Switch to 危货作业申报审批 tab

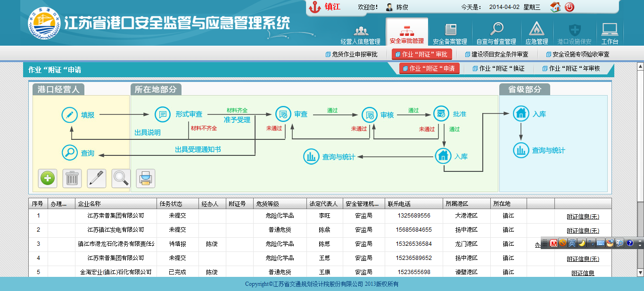point(352,55)
